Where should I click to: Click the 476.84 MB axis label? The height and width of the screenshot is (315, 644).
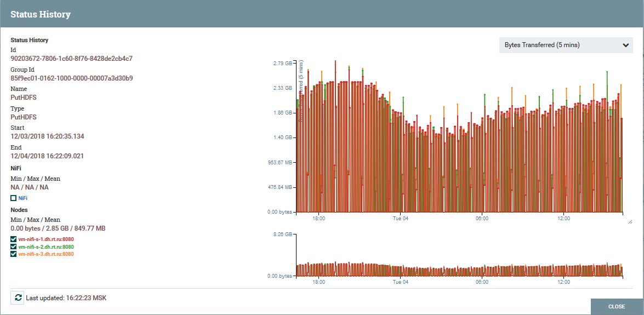(280, 187)
